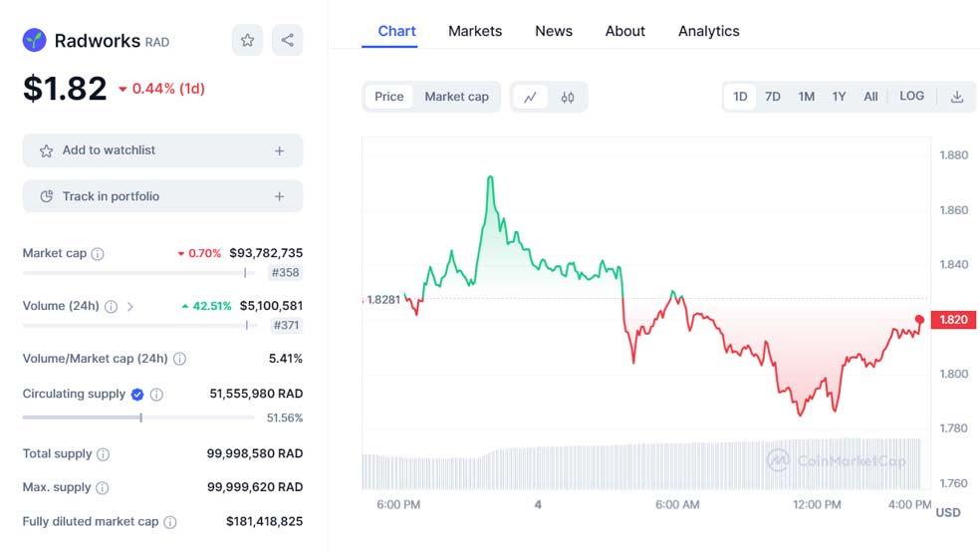Click info icon beside Max. supply
The height and width of the screenshot is (552, 980).
click(102, 488)
